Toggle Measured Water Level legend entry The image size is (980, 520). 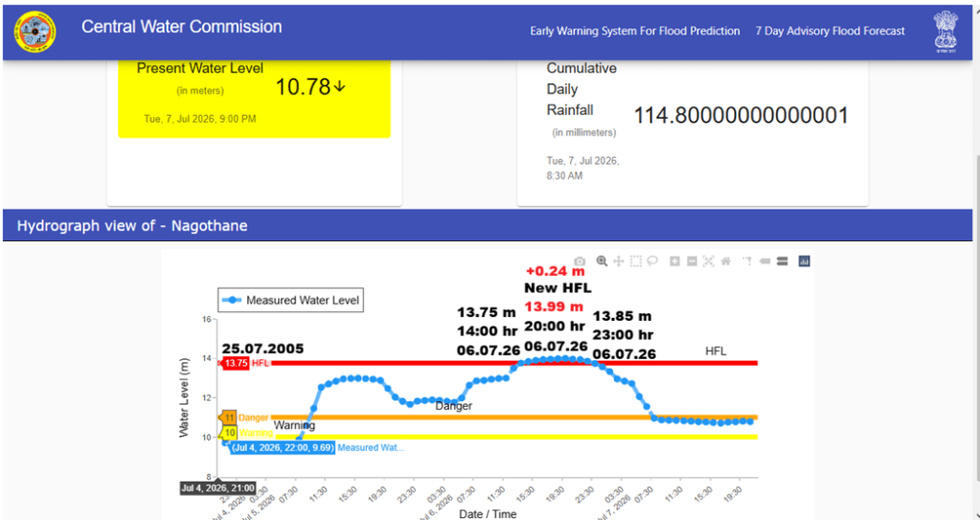tap(291, 300)
